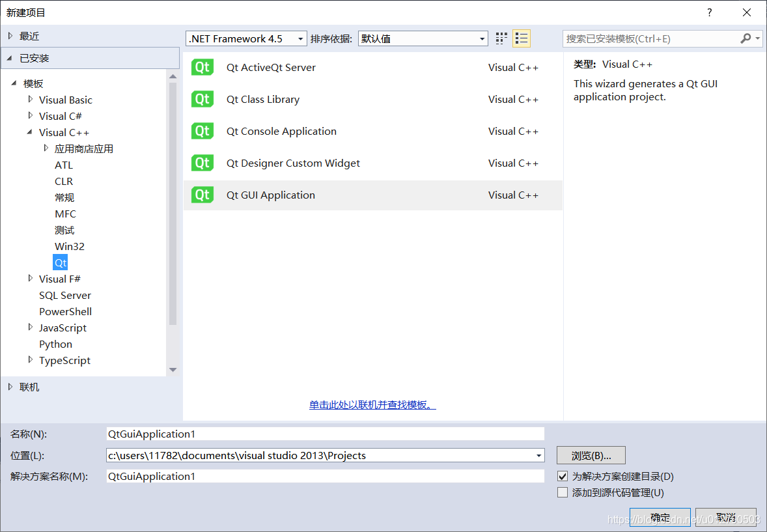Select 常规 in the template tree
Viewport: 767px width, 532px height.
click(x=64, y=198)
